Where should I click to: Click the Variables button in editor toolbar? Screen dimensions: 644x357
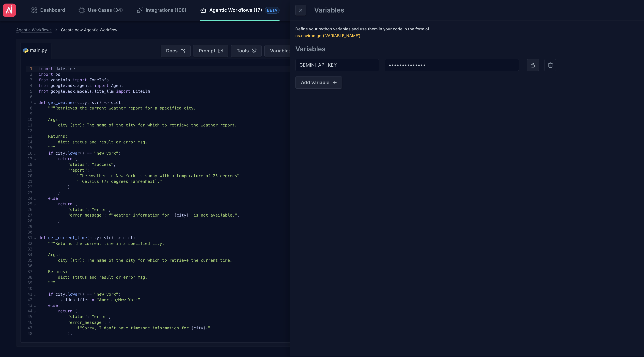(277, 51)
